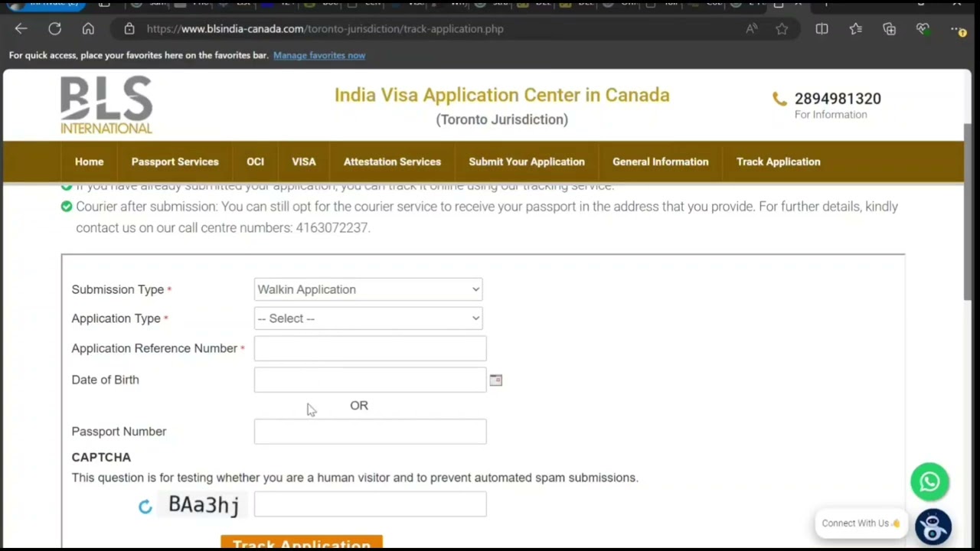The height and width of the screenshot is (551, 980).
Task: Click the phone icon next to 2894981320
Action: pos(779,99)
